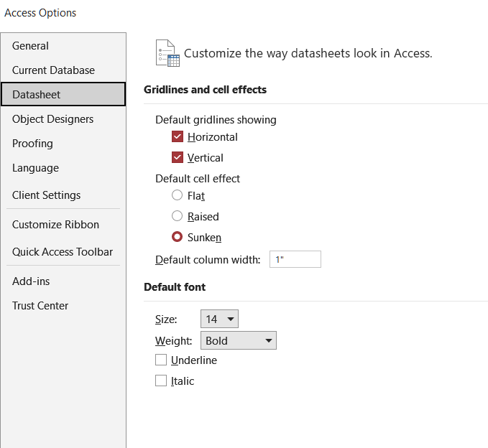The width and height of the screenshot is (488, 448).
Task: Select Raised cell effect
Action: (x=177, y=216)
